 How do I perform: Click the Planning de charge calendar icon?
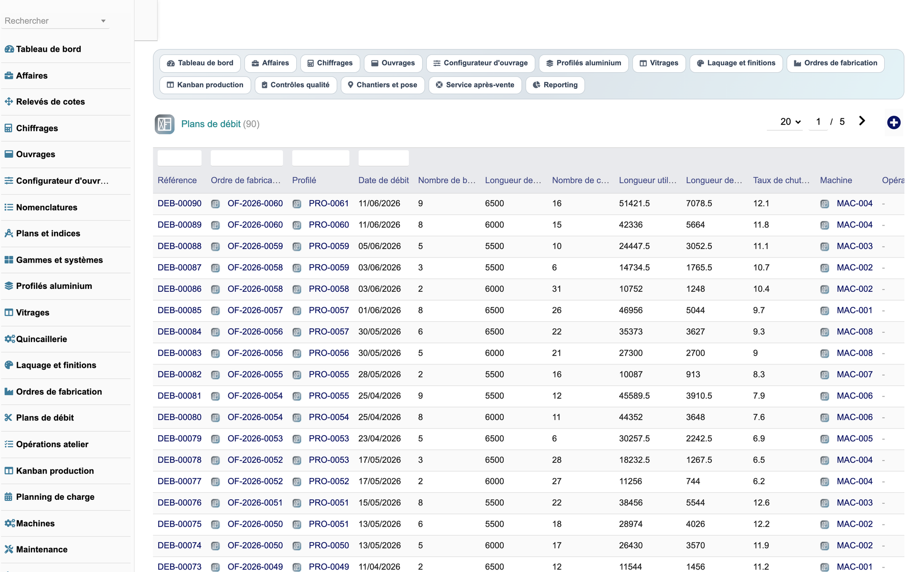[9, 497]
